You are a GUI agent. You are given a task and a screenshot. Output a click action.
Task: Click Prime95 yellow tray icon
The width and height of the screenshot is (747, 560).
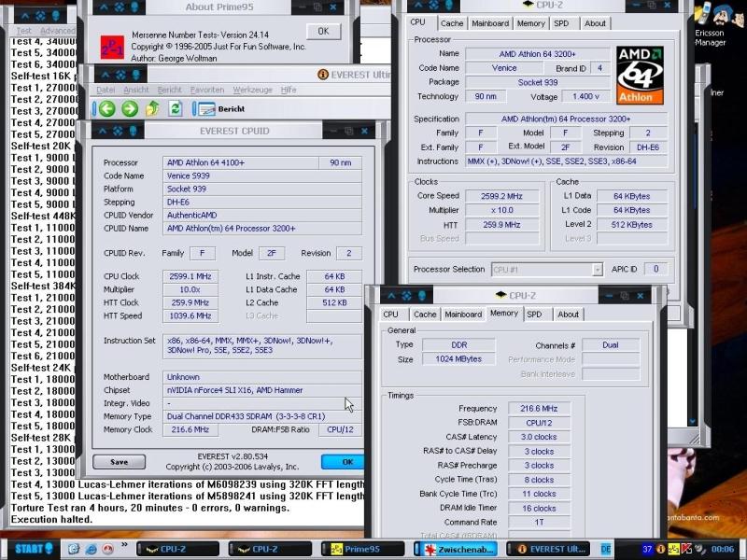673,549
